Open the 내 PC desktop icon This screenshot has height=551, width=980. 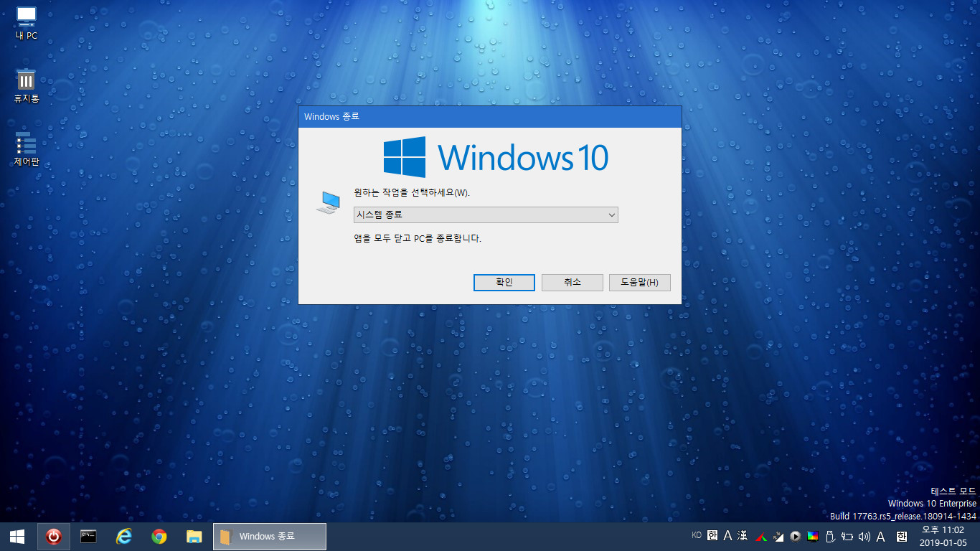pos(27,23)
